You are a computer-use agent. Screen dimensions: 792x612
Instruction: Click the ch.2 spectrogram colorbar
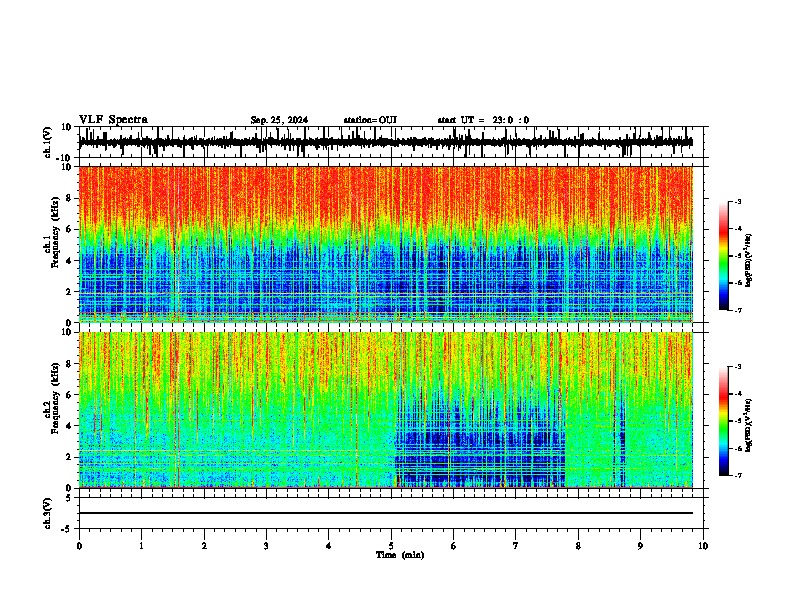[x=723, y=421]
